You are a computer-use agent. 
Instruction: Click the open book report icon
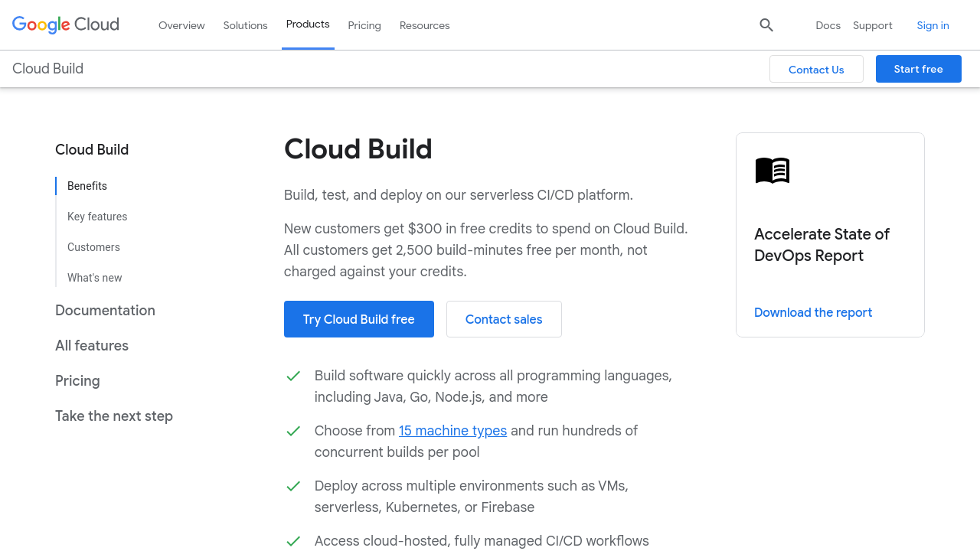(x=772, y=170)
